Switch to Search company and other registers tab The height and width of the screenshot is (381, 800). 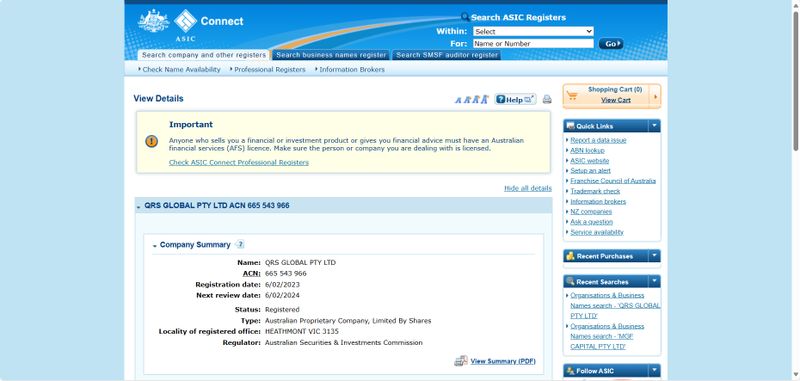(x=204, y=55)
